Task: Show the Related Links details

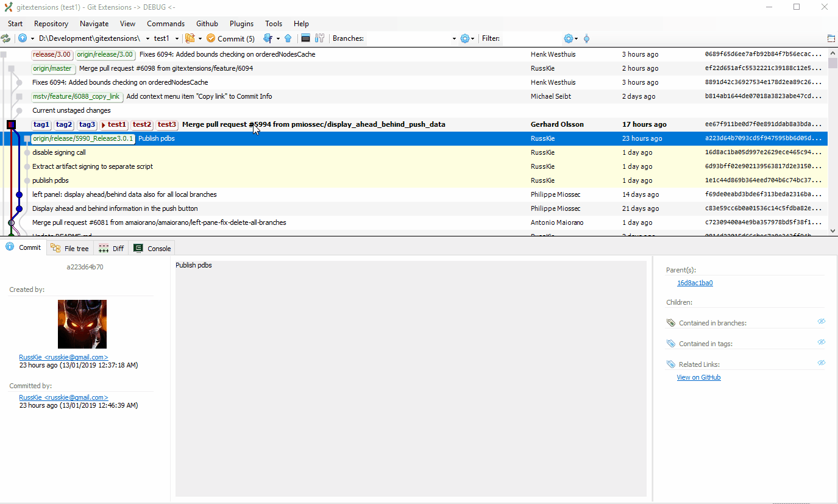Action: click(821, 362)
